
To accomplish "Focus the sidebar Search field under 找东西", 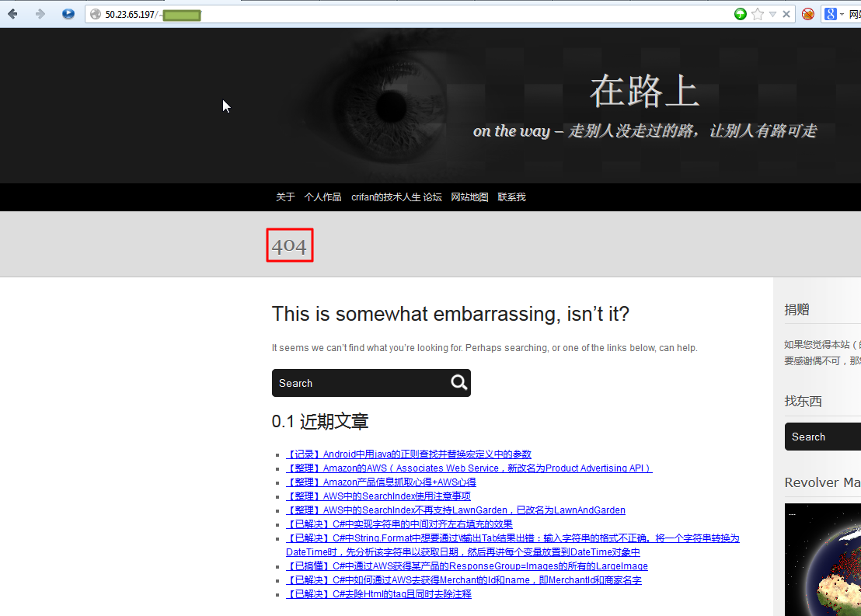I will [x=823, y=437].
